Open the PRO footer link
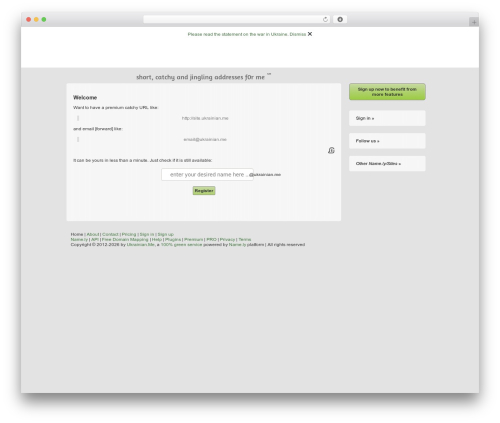The image size is (500, 423). [x=211, y=239]
